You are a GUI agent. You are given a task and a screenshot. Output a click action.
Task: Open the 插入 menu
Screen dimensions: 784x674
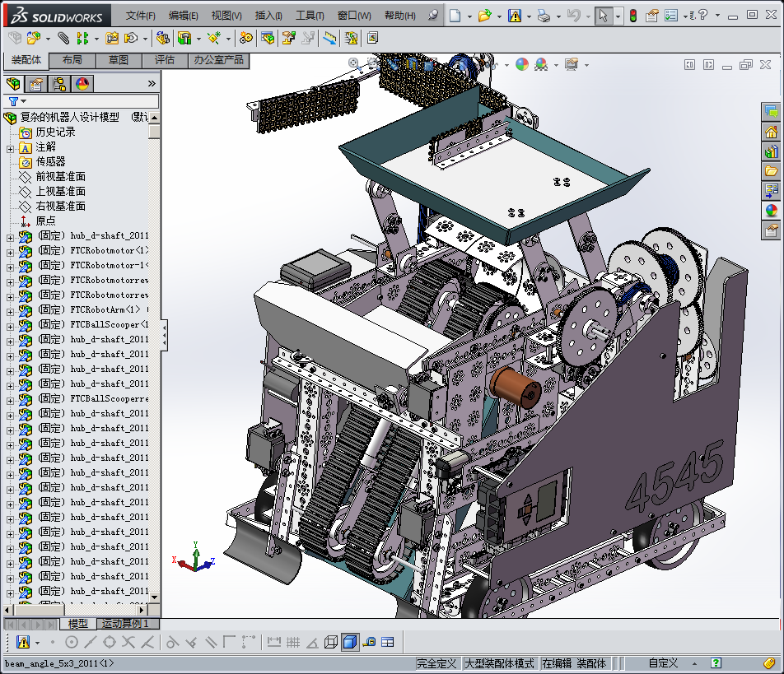pos(268,16)
